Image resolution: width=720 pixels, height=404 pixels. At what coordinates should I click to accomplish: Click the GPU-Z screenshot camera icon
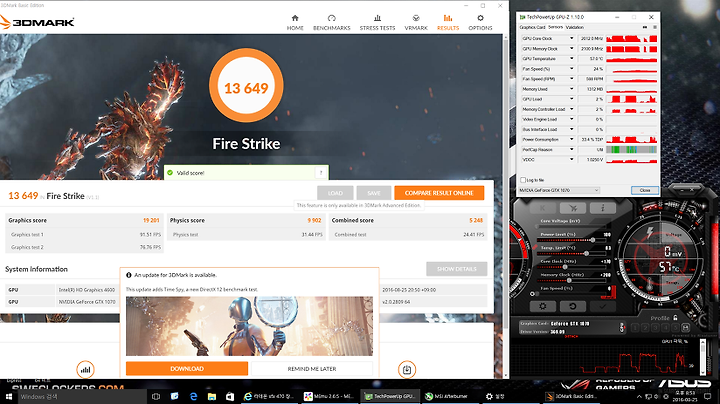[x=645, y=27]
